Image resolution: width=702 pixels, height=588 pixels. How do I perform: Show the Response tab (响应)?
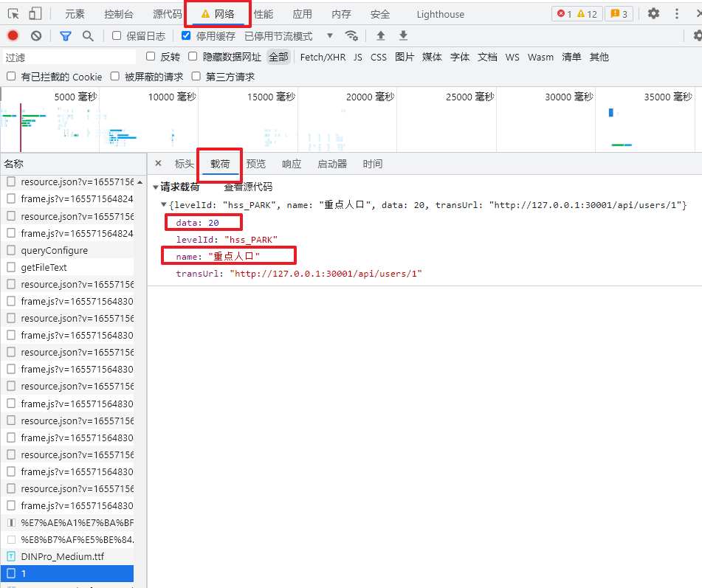(x=292, y=164)
